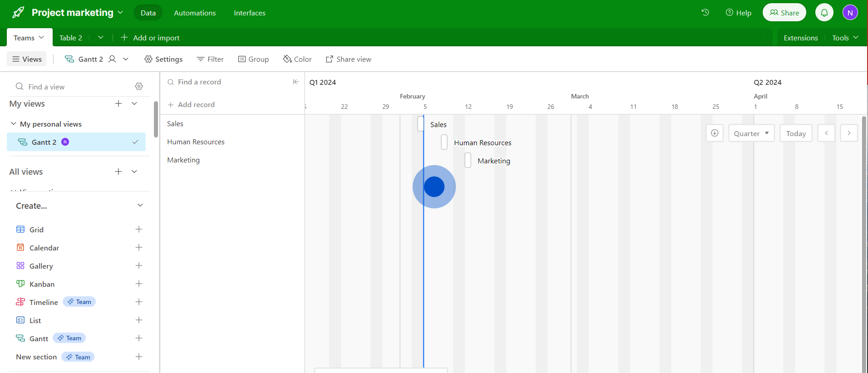Collapse the Create section
The height and width of the screenshot is (373, 868).
click(x=140, y=206)
